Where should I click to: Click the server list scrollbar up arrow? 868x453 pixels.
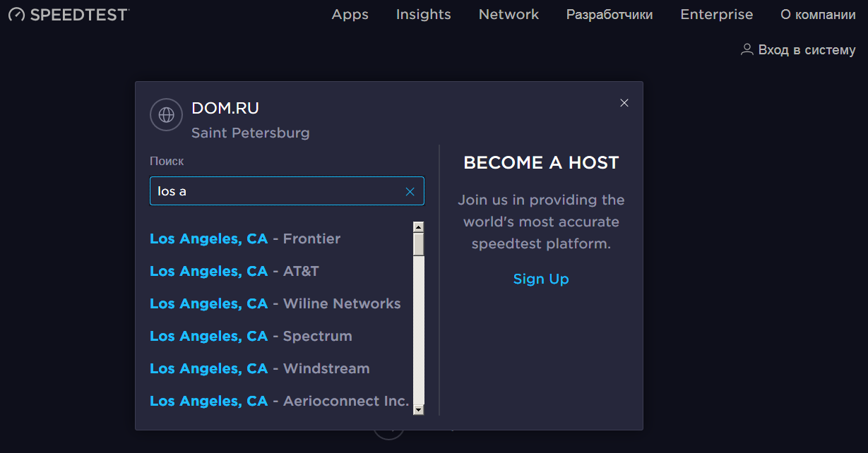tap(419, 227)
